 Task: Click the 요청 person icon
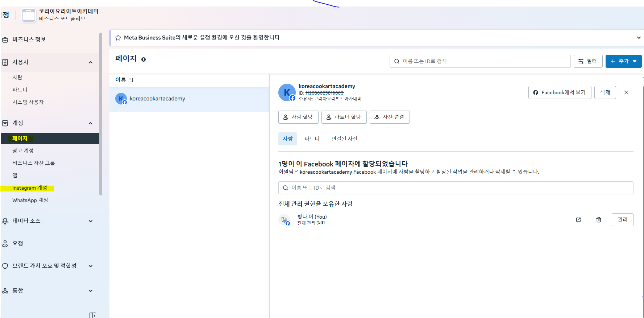[x=5, y=244]
